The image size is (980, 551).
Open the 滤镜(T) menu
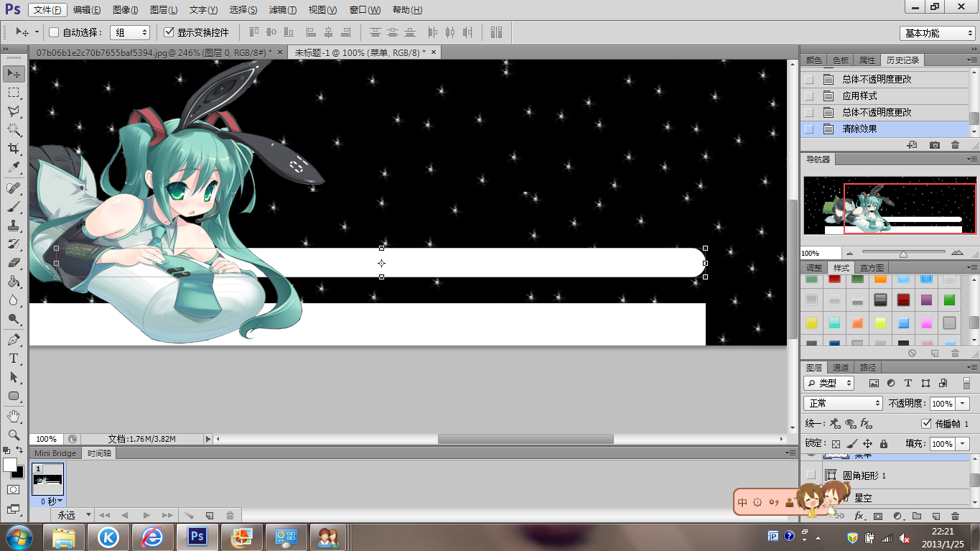coord(283,10)
